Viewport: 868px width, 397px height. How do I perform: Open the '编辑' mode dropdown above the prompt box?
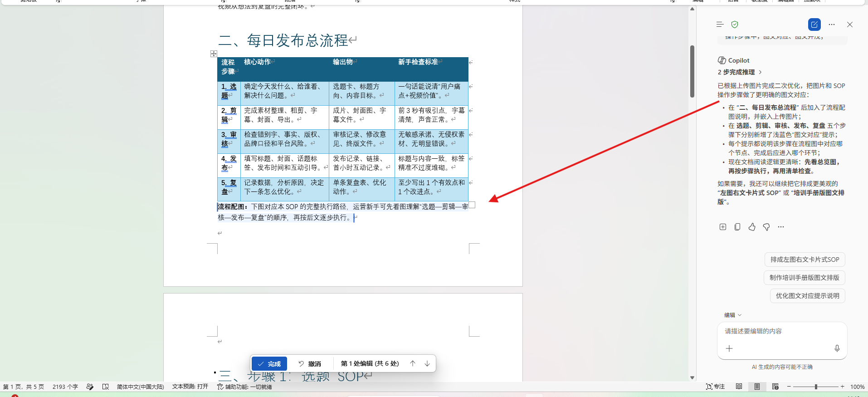[733, 315]
